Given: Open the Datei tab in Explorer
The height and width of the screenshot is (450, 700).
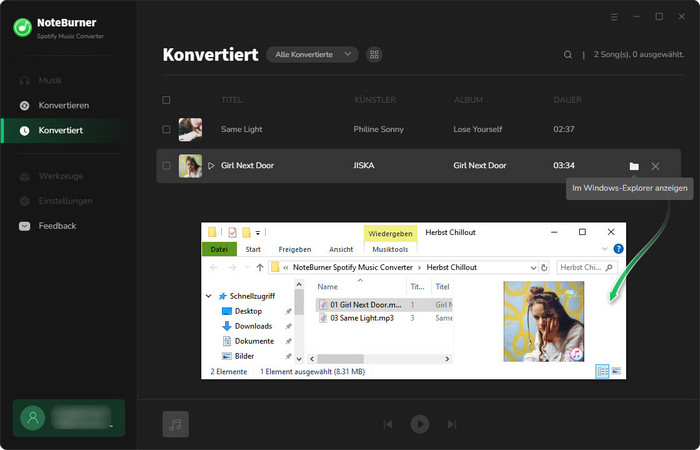Looking at the screenshot, I should coord(219,249).
